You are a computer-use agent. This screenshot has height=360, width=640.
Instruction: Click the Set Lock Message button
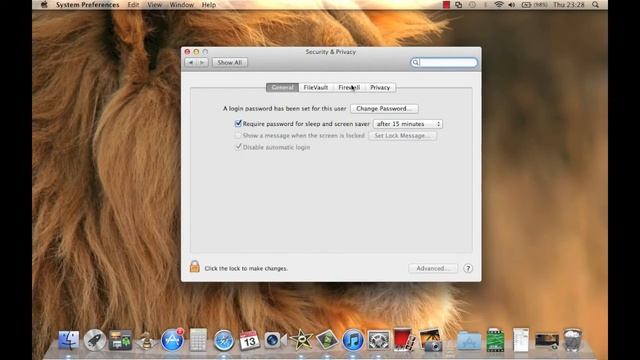(402, 136)
